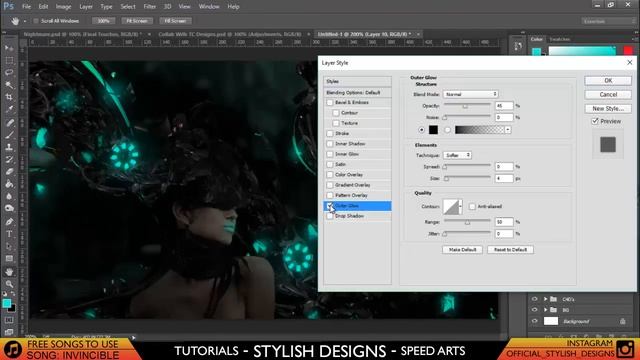Click the New Style button

pyautogui.click(x=608, y=109)
